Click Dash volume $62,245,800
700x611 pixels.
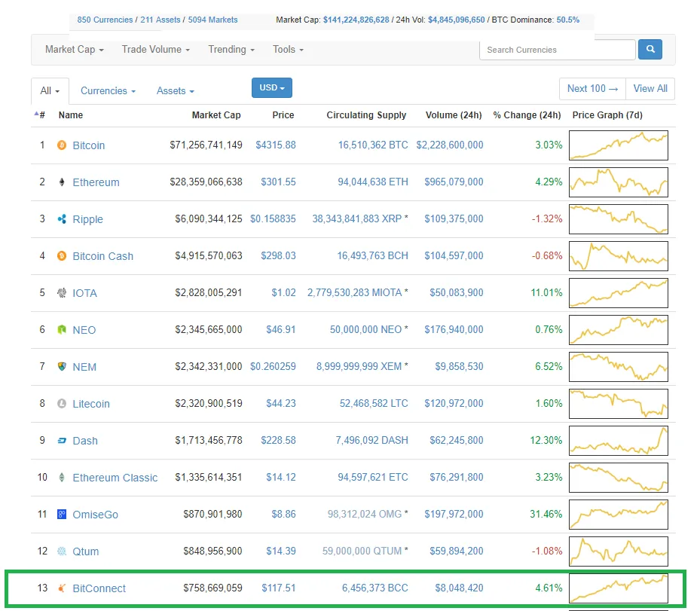coord(457,441)
